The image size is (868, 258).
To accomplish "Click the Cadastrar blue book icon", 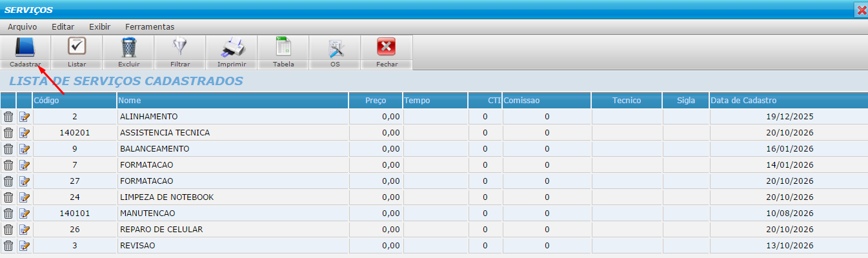I will (25, 47).
